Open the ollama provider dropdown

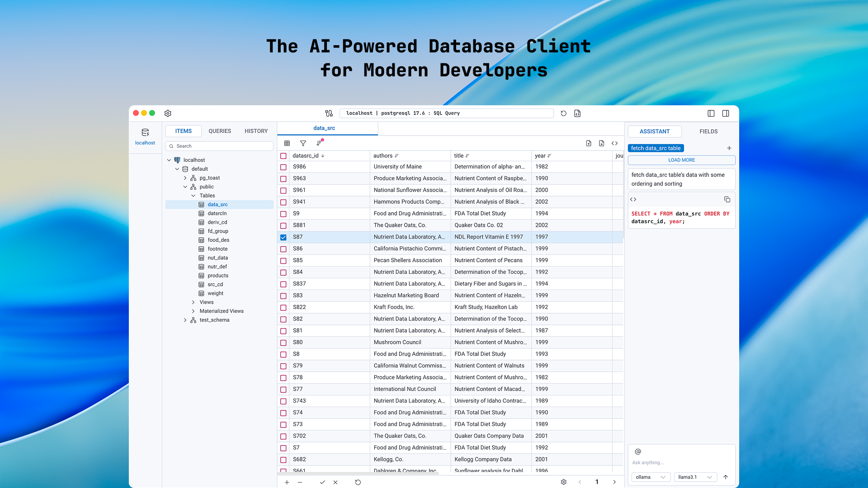tap(650, 477)
